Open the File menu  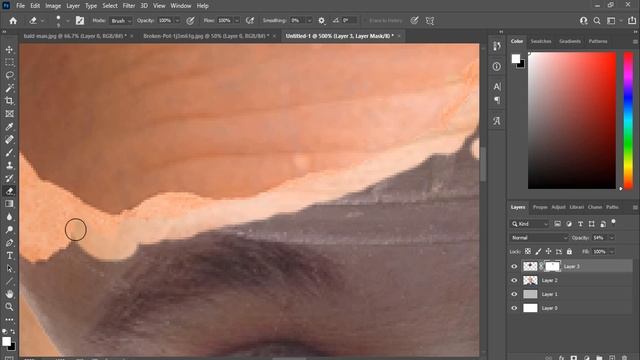tap(20, 6)
